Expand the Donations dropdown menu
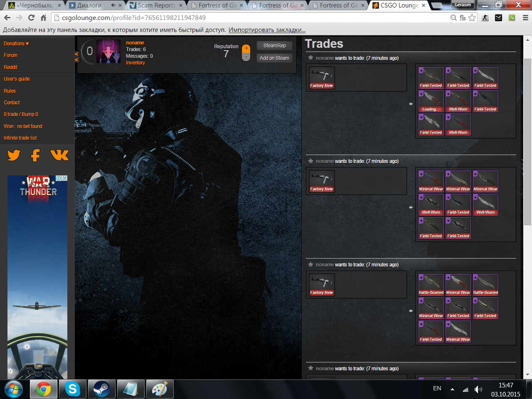The width and height of the screenshot is (532, 399). pos(16,44)
